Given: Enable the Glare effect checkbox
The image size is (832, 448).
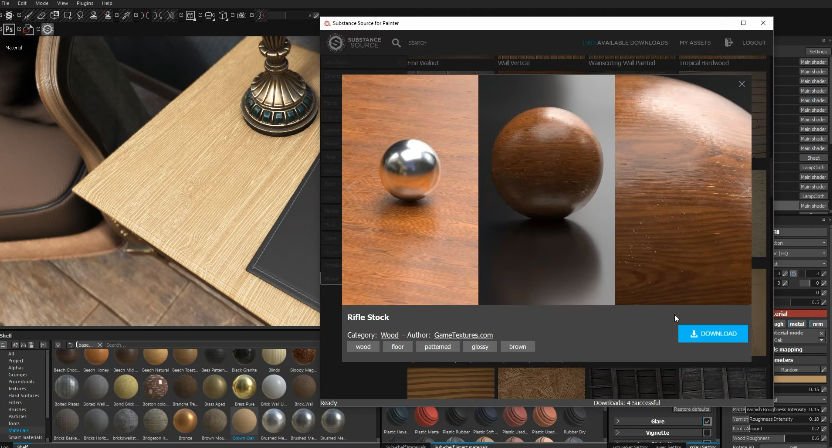Looking at the screenshot, I should point(707,421).
